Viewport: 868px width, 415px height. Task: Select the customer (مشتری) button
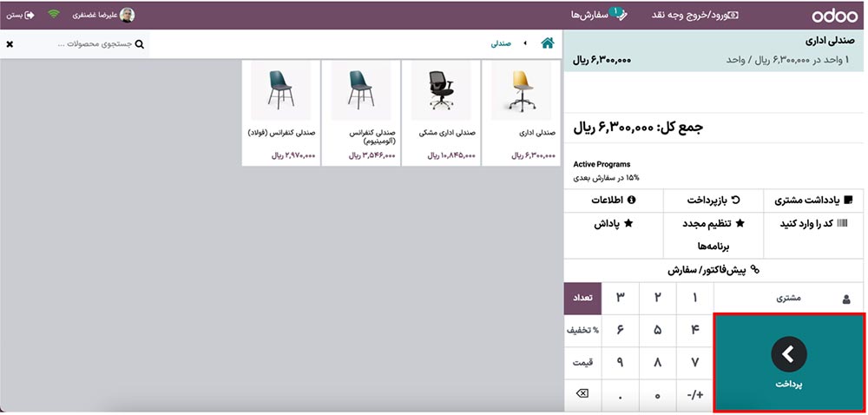click(789, 299)
